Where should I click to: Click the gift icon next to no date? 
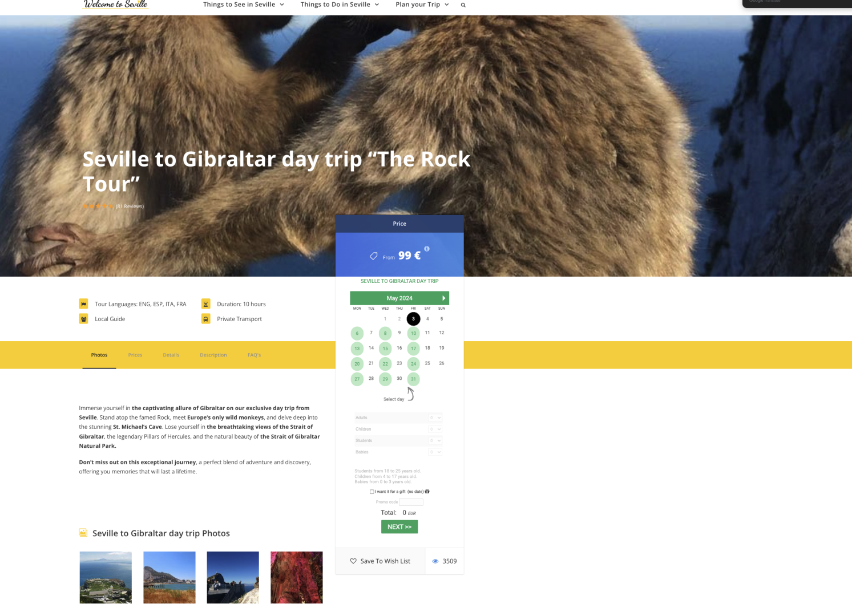click(x=427, y=492)
